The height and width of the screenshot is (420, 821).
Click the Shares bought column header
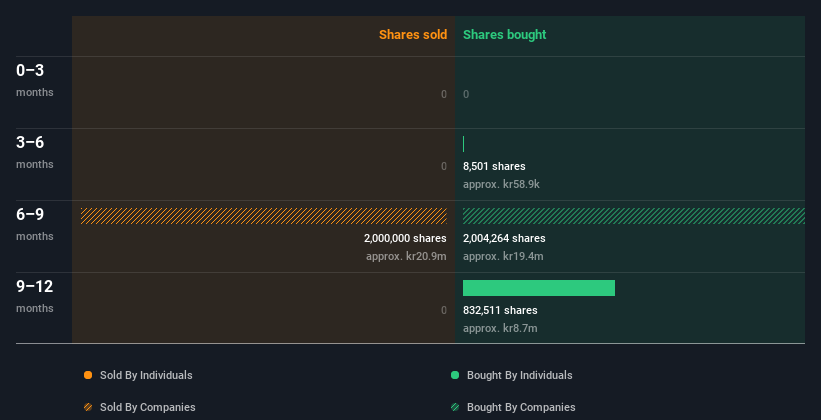(x=504, y=35)
